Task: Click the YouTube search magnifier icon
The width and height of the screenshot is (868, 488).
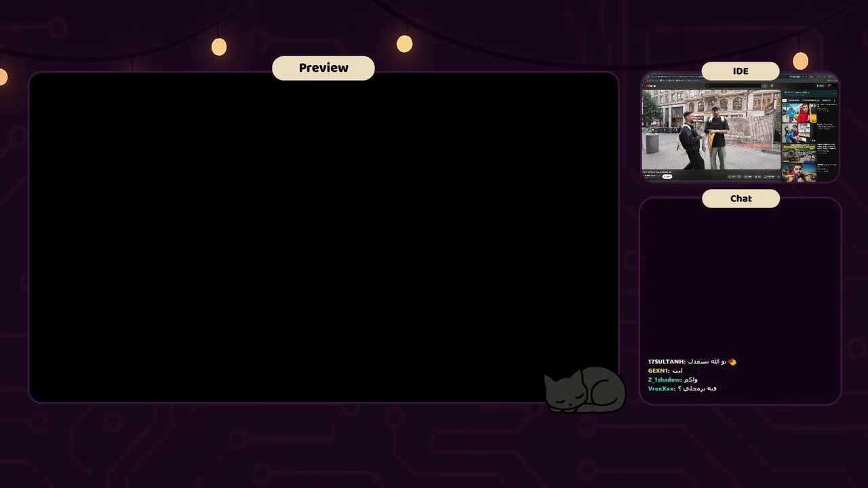Action: coord(764,85)
